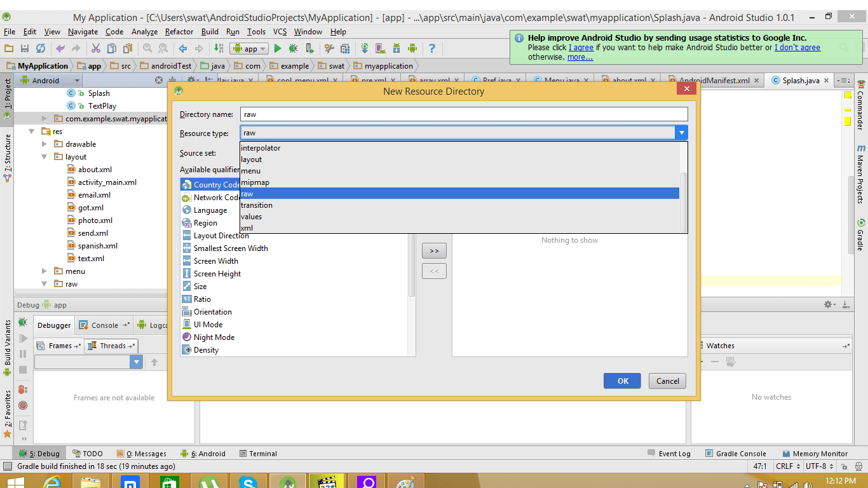868x488 pixels.
Task: Click the Synchronize toolbar icon
Action: (x=41, y=48)
